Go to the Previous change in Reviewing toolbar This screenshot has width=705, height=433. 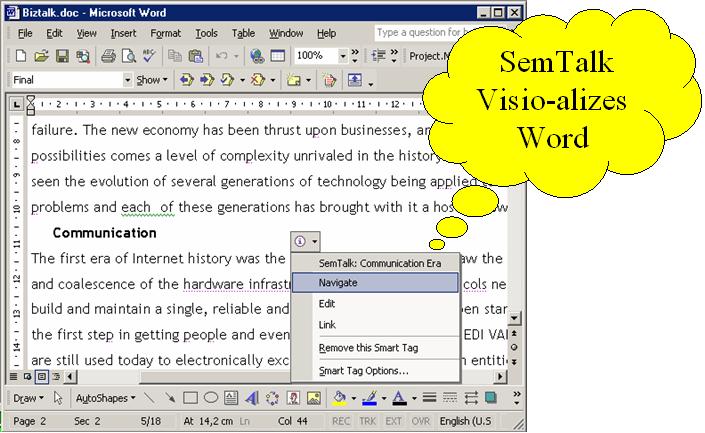click(x=187, y=80)
